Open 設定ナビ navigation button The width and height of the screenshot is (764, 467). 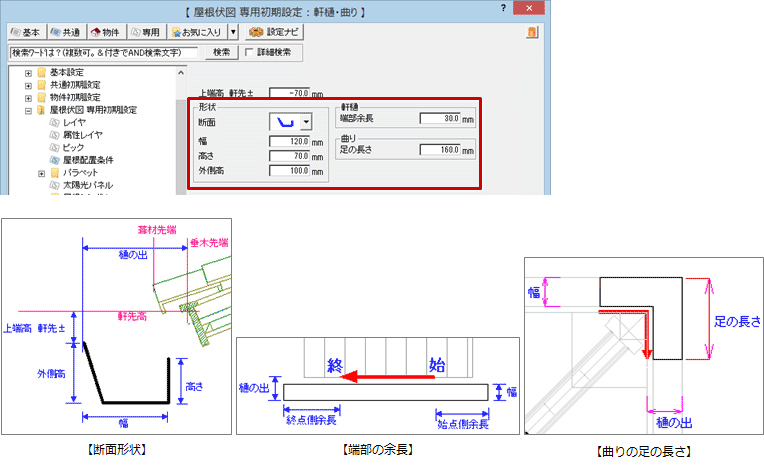tap(274, 32)
